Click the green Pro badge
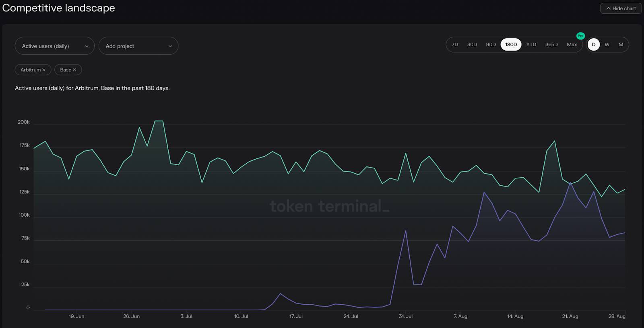 580,36
